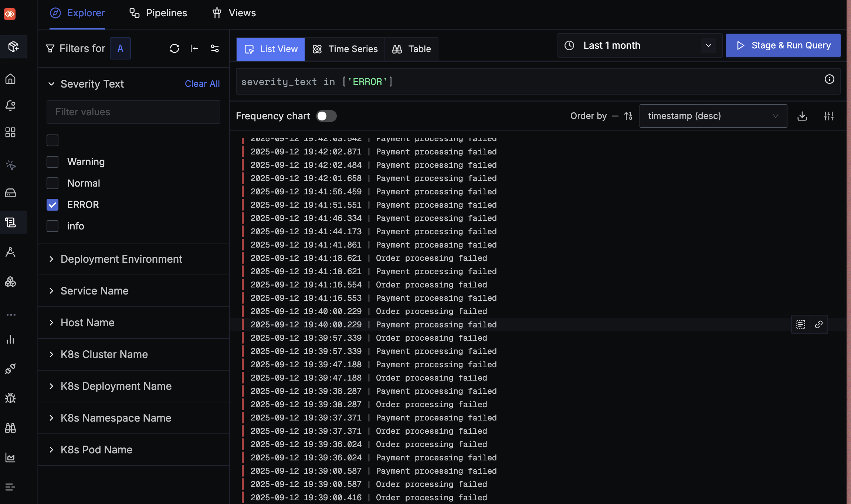
Task: Switch to the Time Series view tab
Action: pos(345,49)
